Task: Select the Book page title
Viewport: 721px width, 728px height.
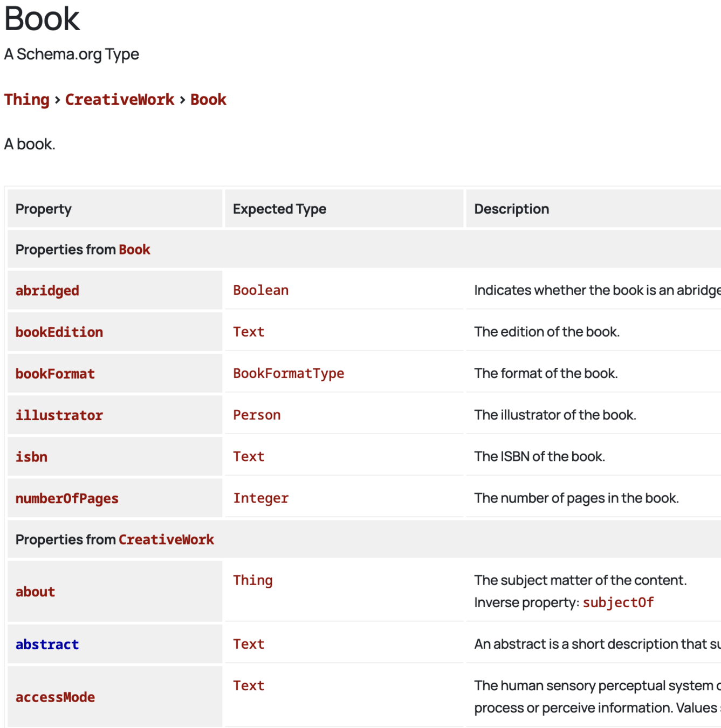Action: (x=42, y=19)
